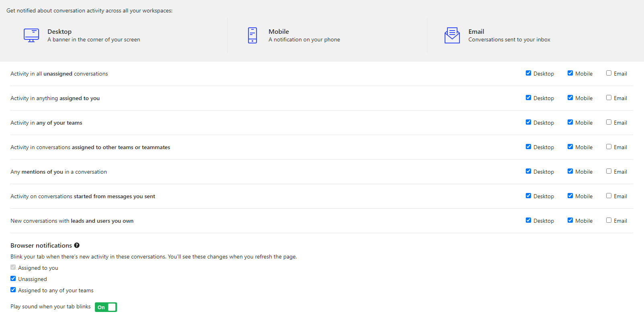Click 'Activity in any of your teams' label
This screenshot has width=644, height=316.
[46, 123]
